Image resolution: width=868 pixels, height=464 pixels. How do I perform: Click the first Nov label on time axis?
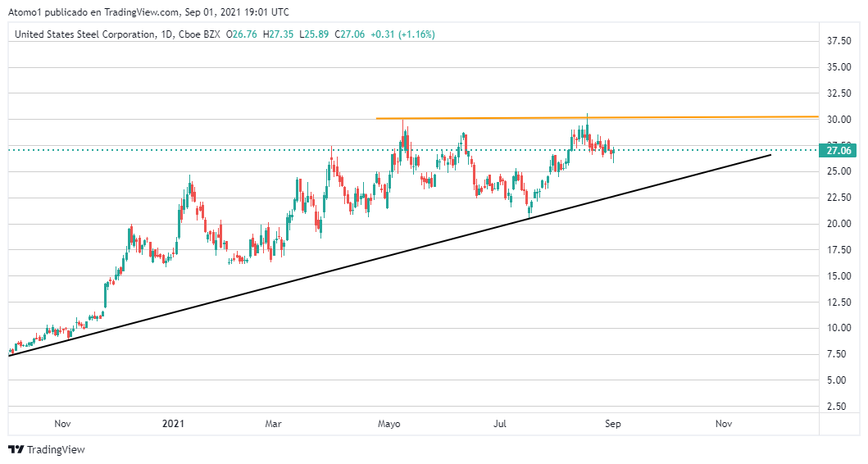tap(62, 424)
